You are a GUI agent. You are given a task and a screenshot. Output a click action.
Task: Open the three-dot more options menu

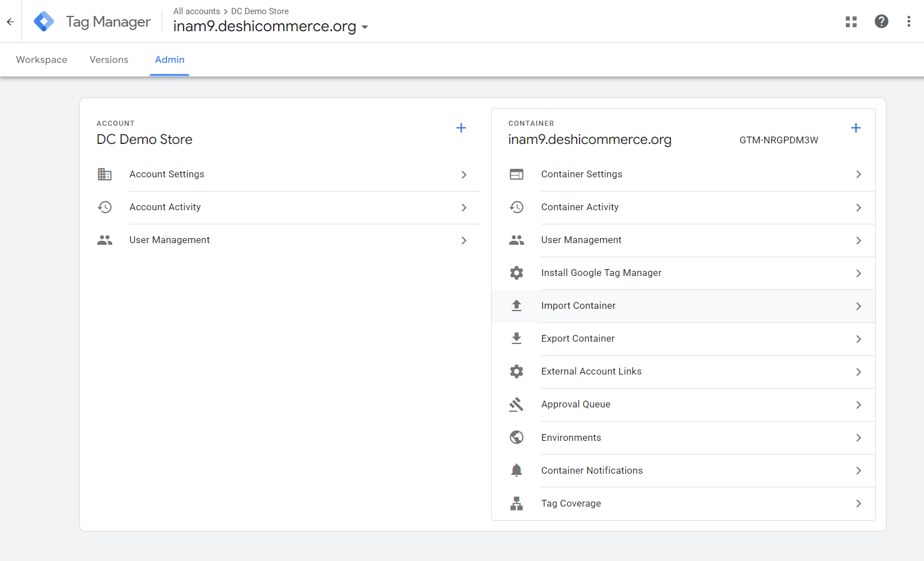[x=909, y=22]
